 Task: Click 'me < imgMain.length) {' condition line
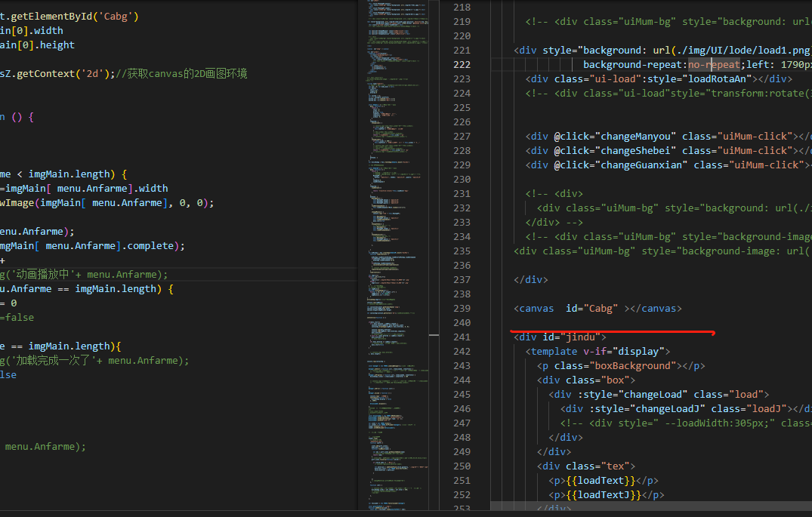pyautogui.click(x=63, y=174)
